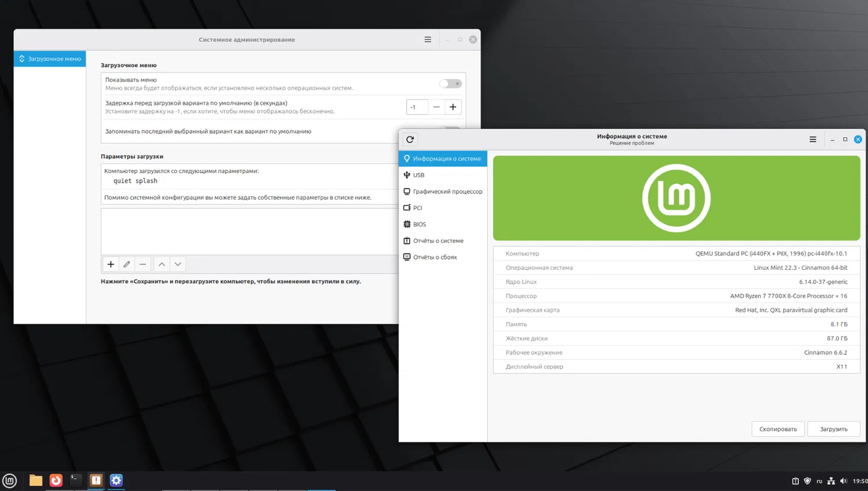Open Отчёты о системе in the sidebar
Screen dimensions: 868x491
coord(443,241)
